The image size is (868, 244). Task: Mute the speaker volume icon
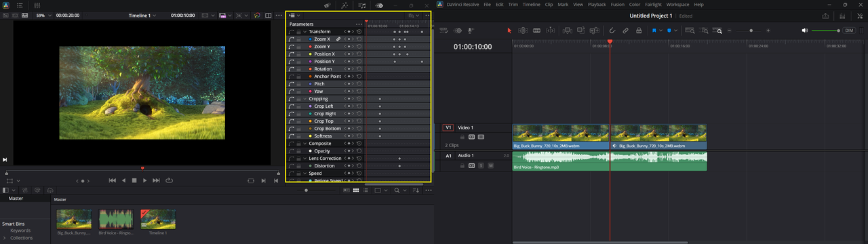[x=805, y=30]
